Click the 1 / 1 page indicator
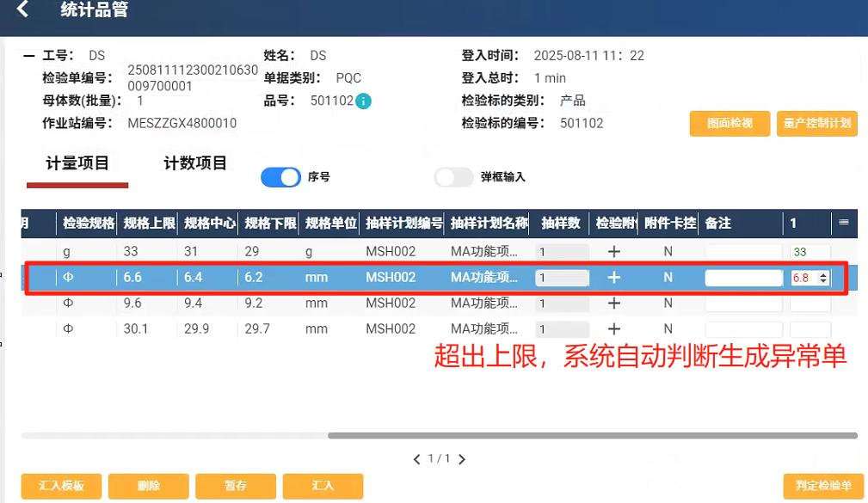The width and height of the screenshot is (868, 503). [x=439, y=459]
